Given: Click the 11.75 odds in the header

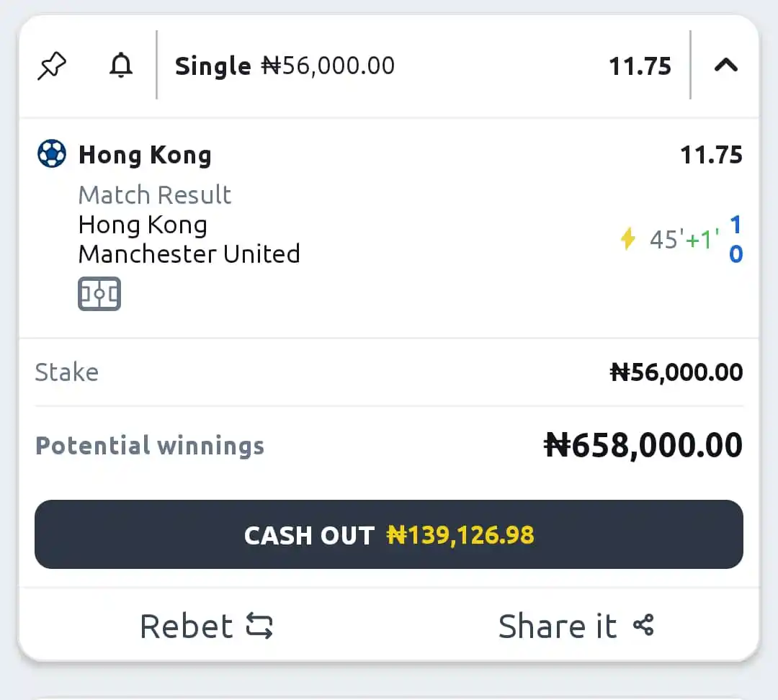Looking at the screenshot, I should tap(640, 66).
